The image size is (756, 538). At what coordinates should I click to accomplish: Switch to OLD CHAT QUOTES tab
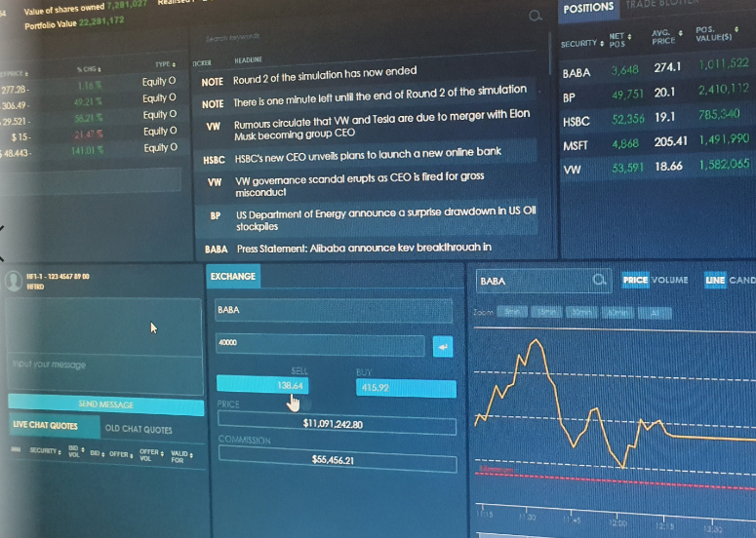point(139,429)
